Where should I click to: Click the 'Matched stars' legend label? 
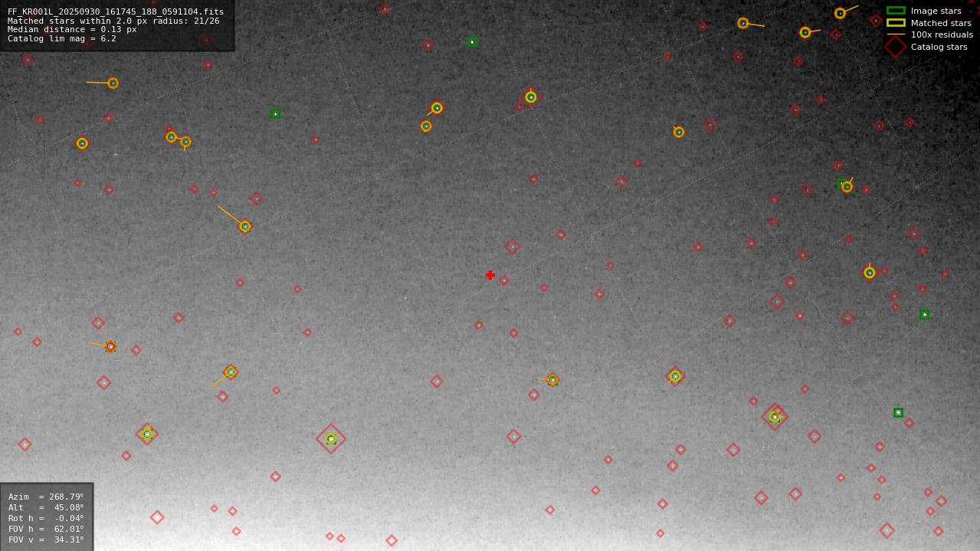click(x=941, y=23)
